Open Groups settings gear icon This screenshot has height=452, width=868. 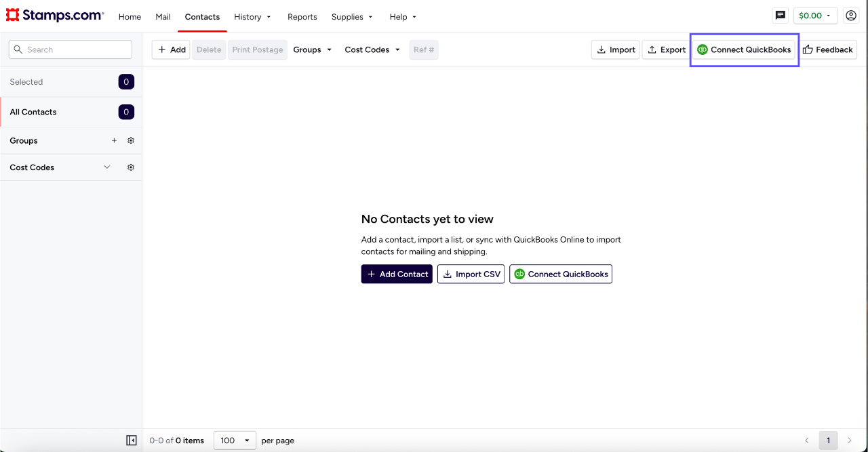pos(131,140)
